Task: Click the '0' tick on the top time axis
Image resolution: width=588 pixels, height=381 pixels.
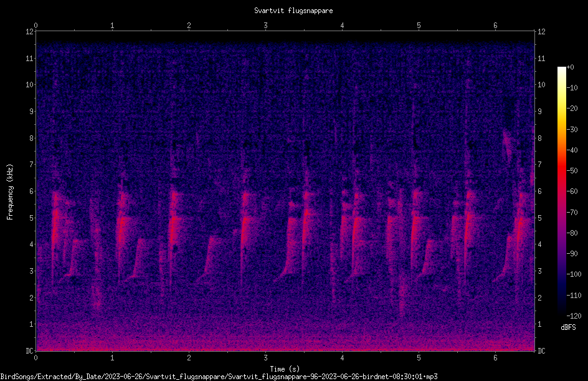Action: (x=36, y=26)
